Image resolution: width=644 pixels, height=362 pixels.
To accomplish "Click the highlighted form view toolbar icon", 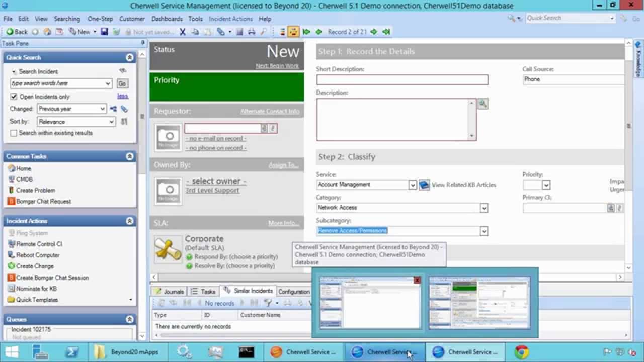I will coord(293,32).
